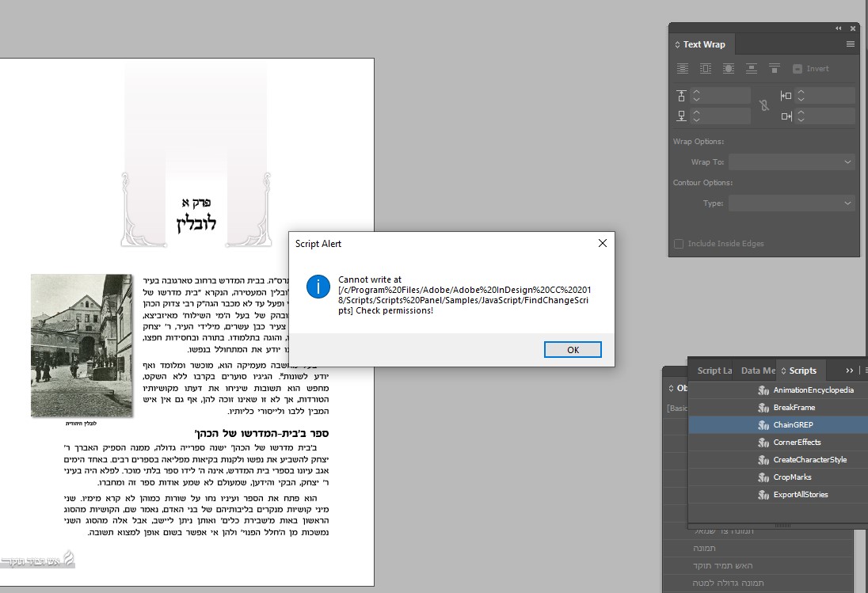The width and height of the screenshot is (868, 593).
Task: Open the Wrap To dropdown
Action: click(791, 162)
